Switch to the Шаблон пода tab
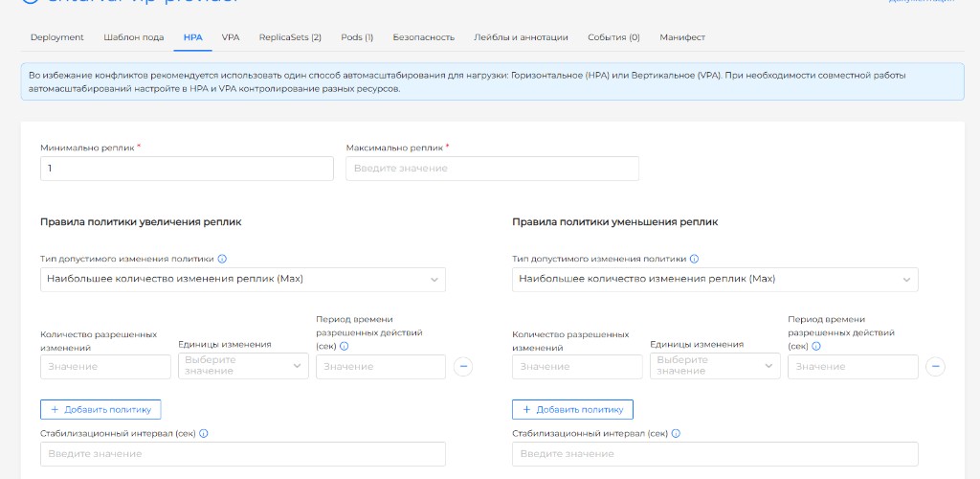This screenshot has height=479, width=980. point(134,37)
